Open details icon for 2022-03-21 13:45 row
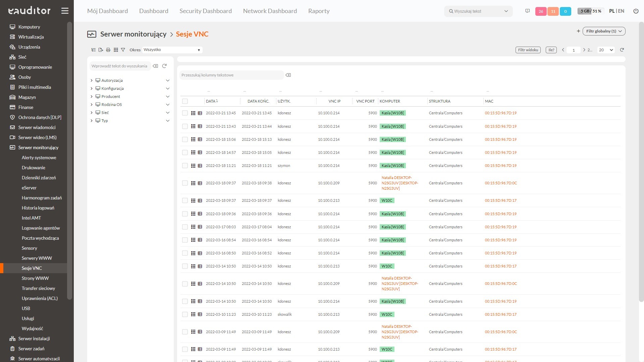This screenshot has height=362, width=644. 200,113
